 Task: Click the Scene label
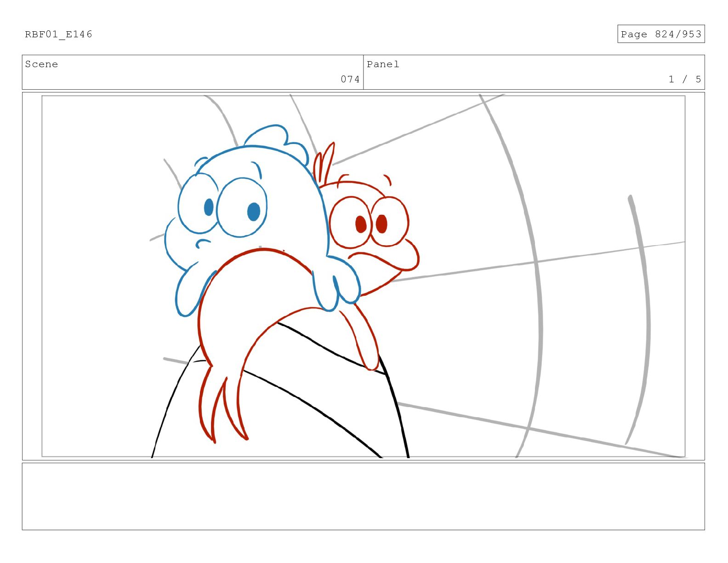[x=41, y=64]
